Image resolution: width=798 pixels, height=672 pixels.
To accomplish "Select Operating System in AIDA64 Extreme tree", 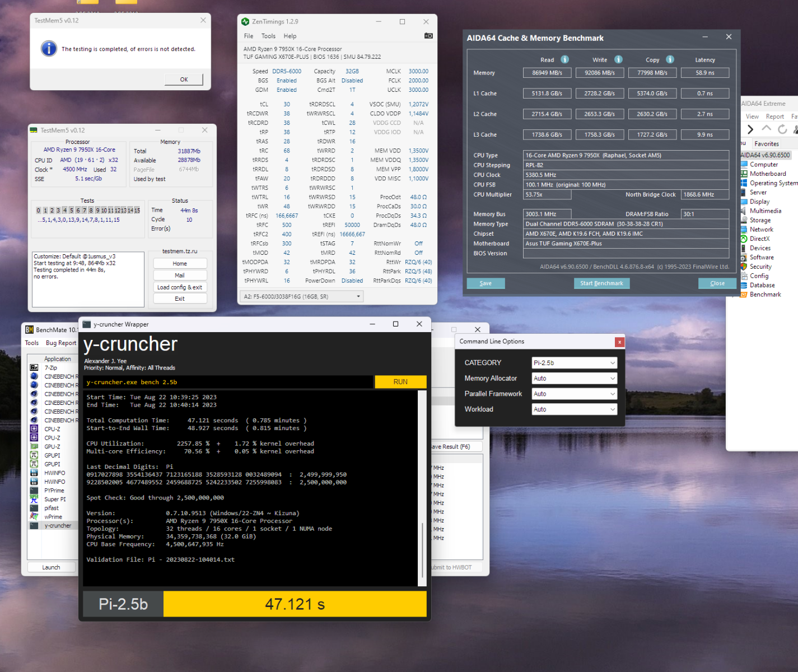I will (773, 183).
